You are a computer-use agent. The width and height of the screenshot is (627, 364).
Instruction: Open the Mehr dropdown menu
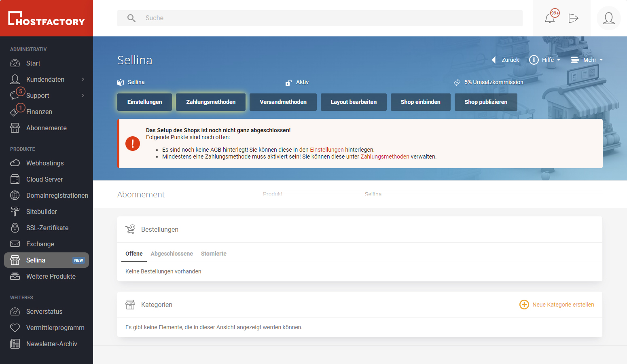pyautogui.click(x=587, y=60)
